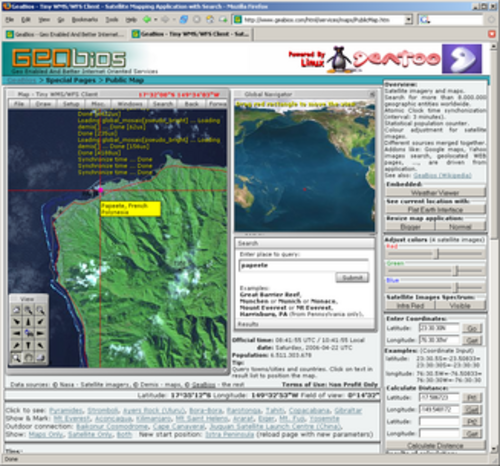This screenshot has width=500, height=466.
Task: Click the pan south arrow in View panel
Action: pos(28,345)
